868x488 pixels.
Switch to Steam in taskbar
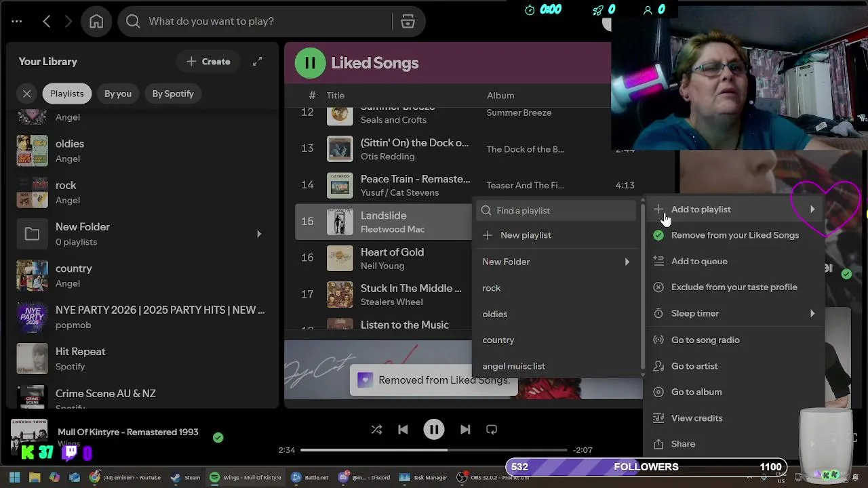(x=185, y=477)
